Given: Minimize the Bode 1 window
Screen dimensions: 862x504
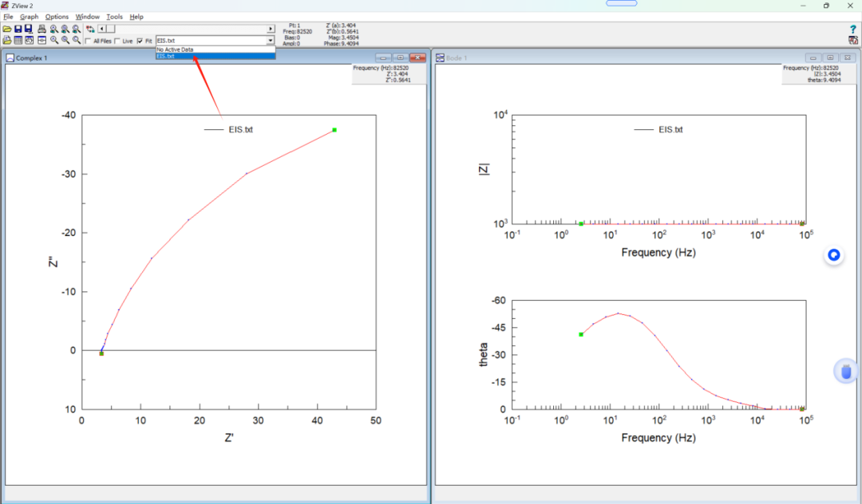Looking at the screenshot, I should (813, 57).
